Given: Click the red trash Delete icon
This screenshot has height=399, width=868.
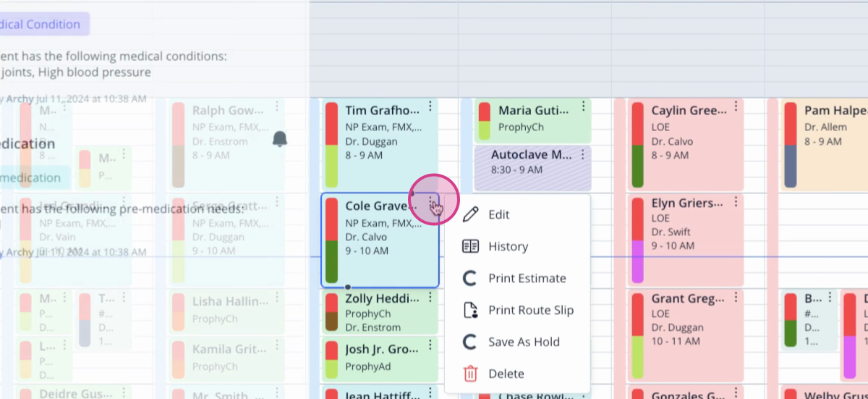Looking at the screenshot, I should click(470, 374).
